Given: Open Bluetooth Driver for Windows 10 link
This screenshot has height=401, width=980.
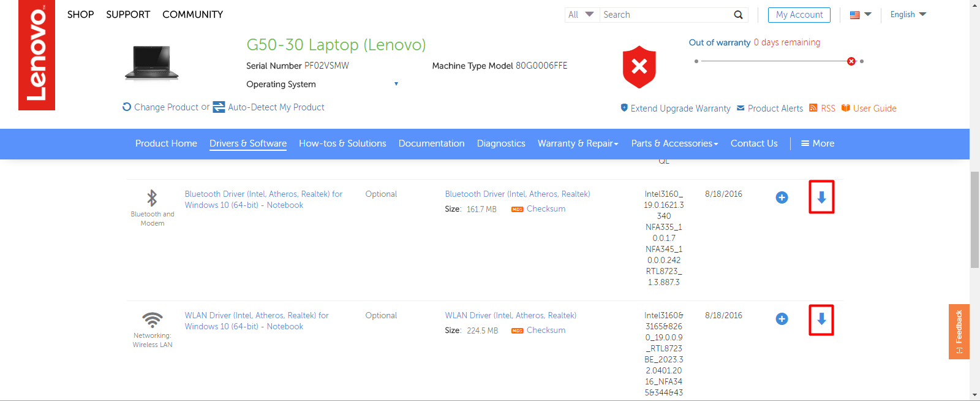Looking at the screenshot, I should [x=263, y=199].
